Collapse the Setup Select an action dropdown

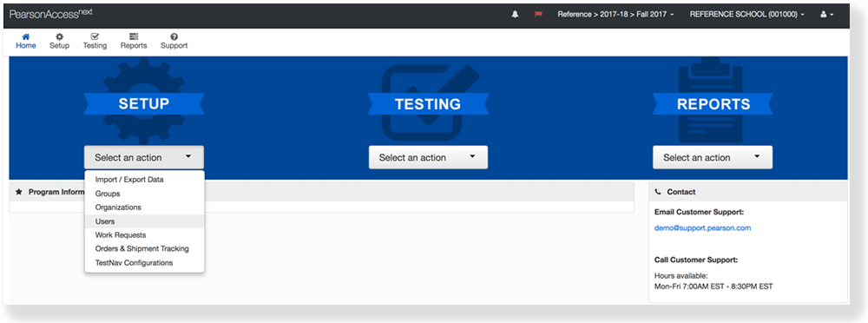point(144,157)
